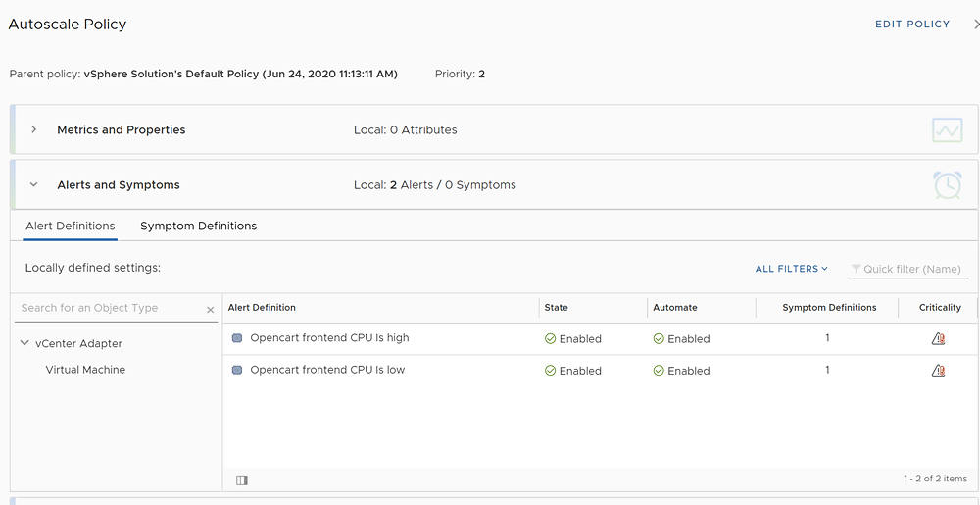This screenshot has width=980, height=505.
Task: Collapse the Alerts and Symptoms section
Action: tap(33, 185)
